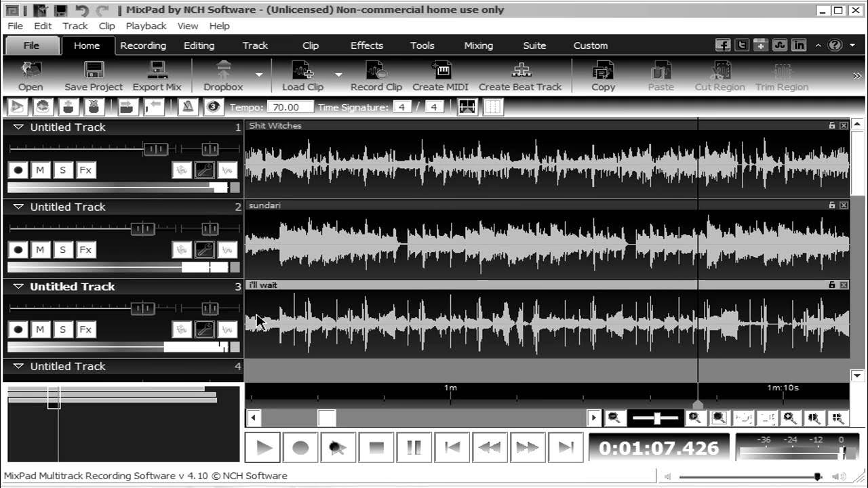
Task: Mute track 1 with the M button
Action: pyautogui.click(x=40, y=170)
